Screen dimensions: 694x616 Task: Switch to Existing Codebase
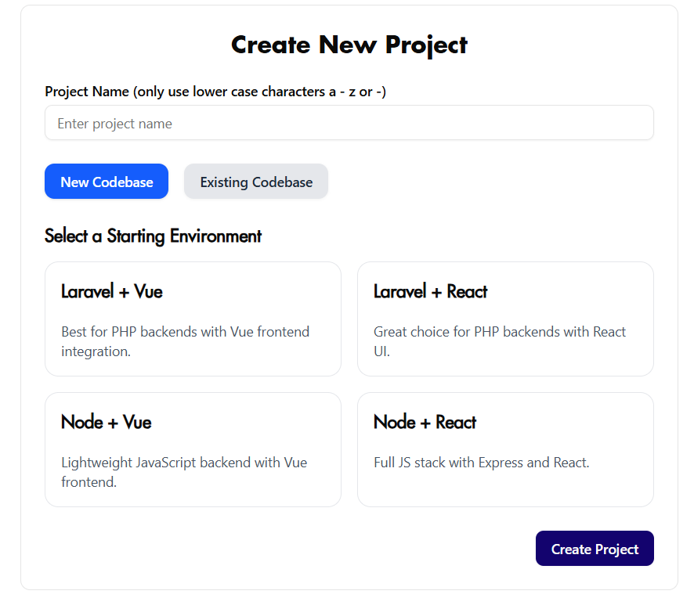[256, 182]
